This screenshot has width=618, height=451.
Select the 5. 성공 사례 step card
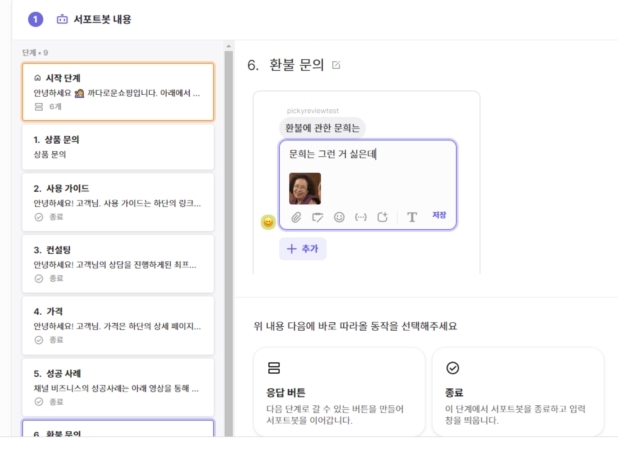(118, 387)
